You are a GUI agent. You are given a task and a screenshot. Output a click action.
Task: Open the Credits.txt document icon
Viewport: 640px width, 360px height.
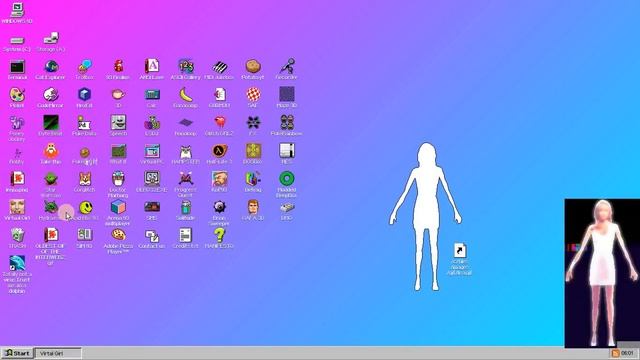point(186,235)
